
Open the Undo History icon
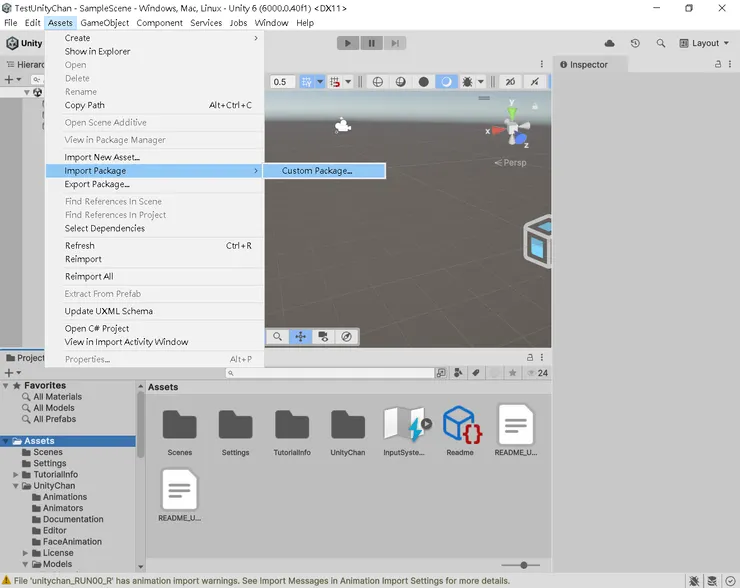635,43
